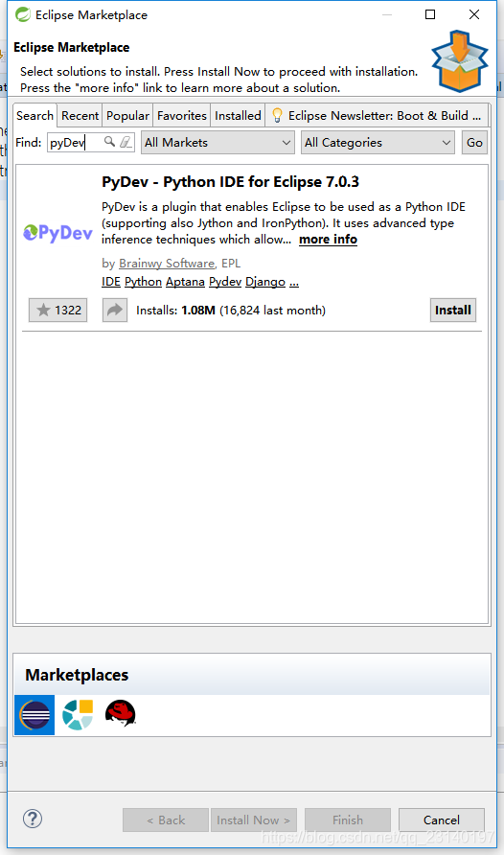Screen dimensions: 504x855
Task: Click the help question mark icon
Action: pos(33,819)
